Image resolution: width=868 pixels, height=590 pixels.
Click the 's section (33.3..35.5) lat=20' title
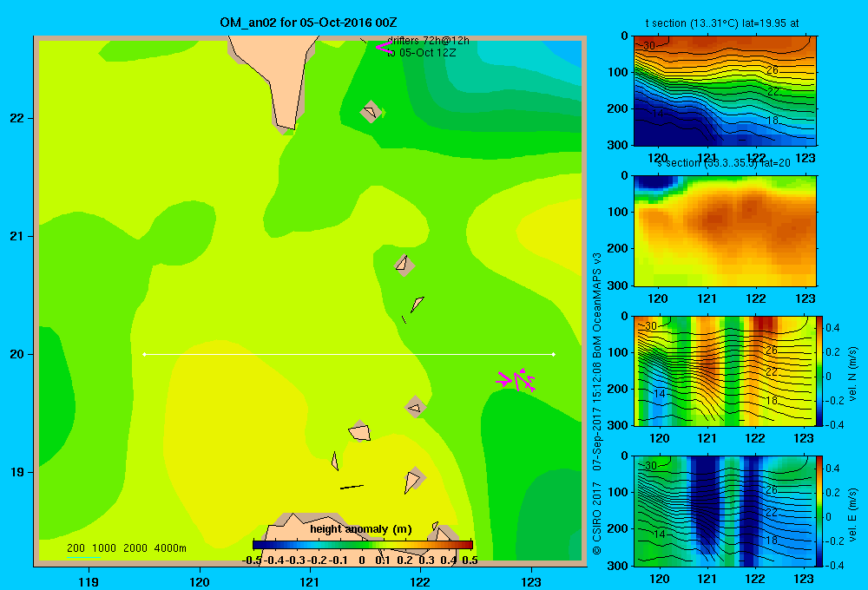pyautogui.click(x=724, y=163)
